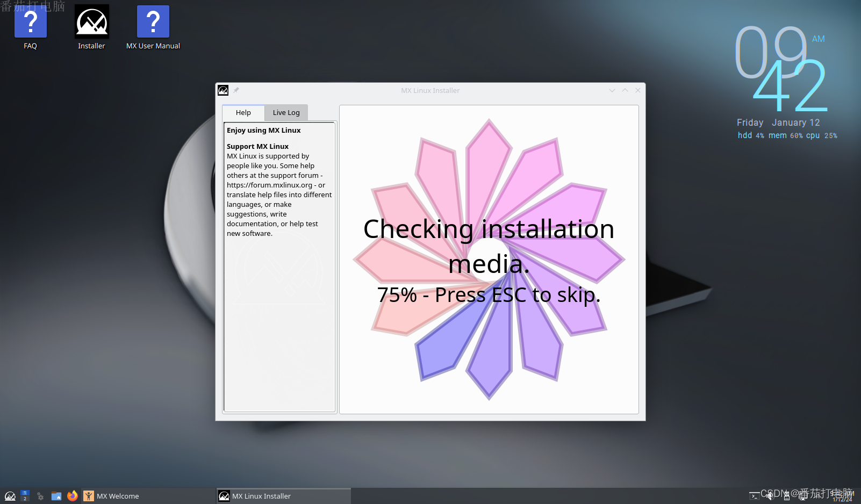This screenshot has width=861, height=504.
Task: Click the hdd mem cpu usage readout
Action: 787,135
